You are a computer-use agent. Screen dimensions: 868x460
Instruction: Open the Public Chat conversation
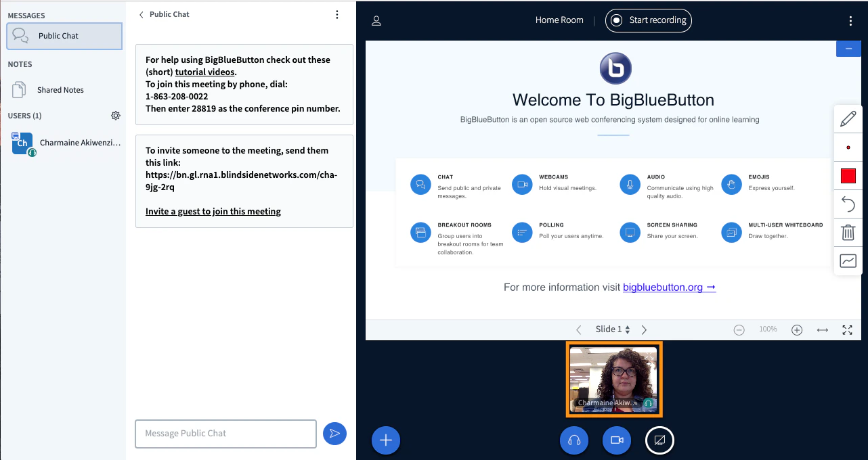(64, 36)
